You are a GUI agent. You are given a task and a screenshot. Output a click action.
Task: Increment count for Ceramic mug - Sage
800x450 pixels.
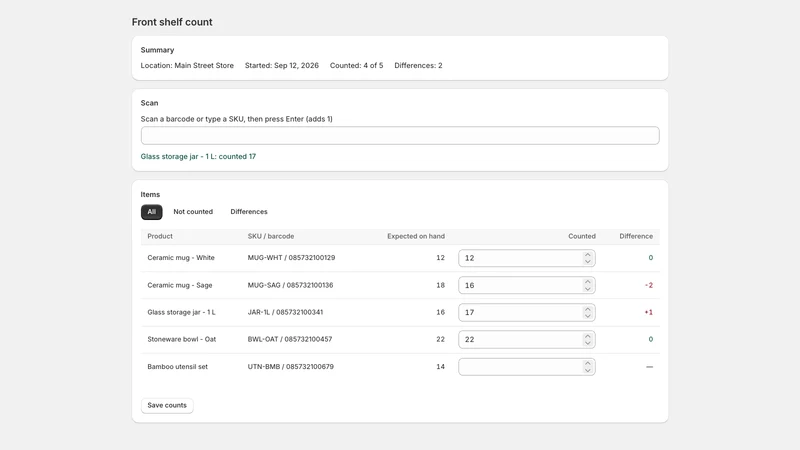[588, 282]
